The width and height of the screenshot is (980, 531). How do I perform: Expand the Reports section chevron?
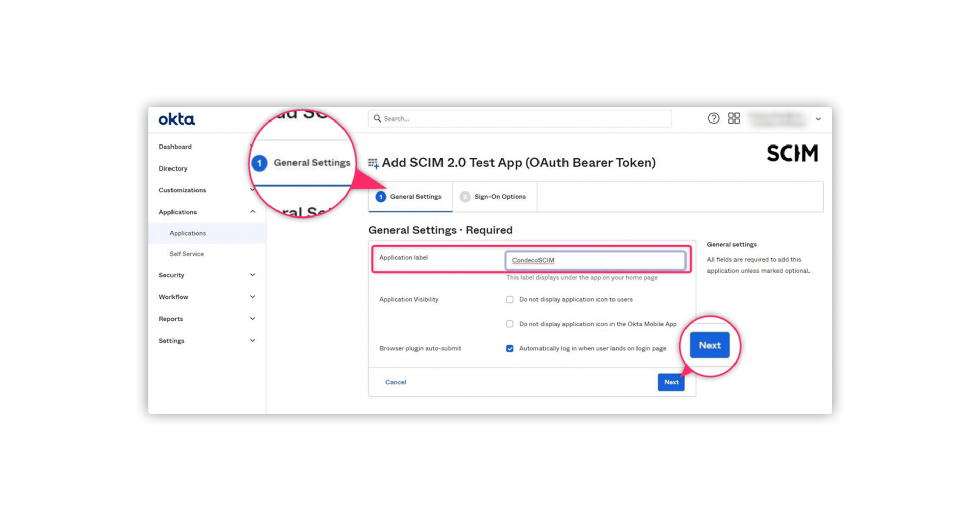(x=252, y=319)
